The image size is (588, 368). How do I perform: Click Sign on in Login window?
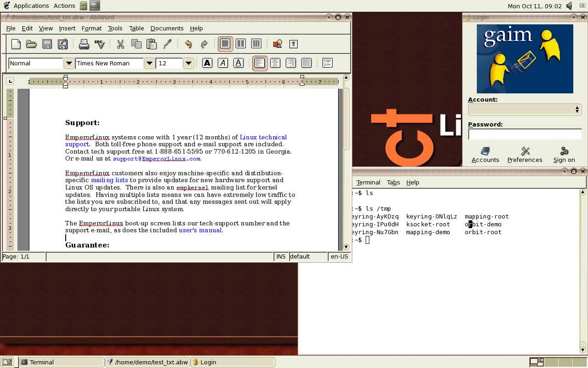coord(564,155)
